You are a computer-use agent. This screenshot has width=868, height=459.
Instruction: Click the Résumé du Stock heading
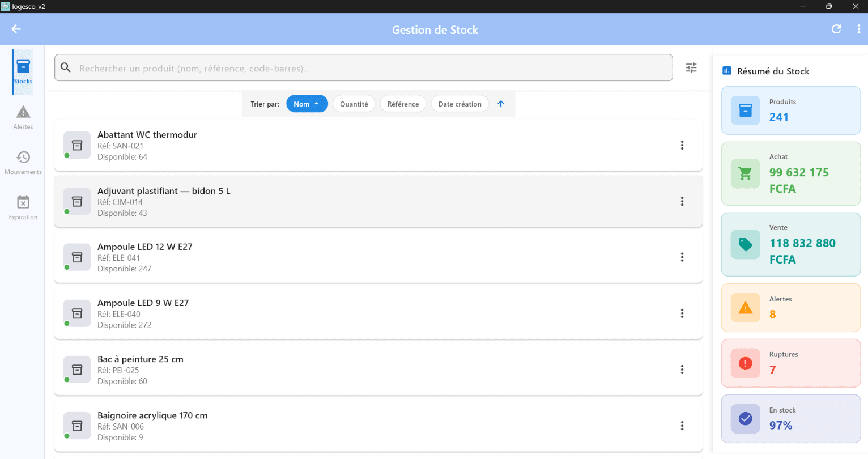point(773,71)
